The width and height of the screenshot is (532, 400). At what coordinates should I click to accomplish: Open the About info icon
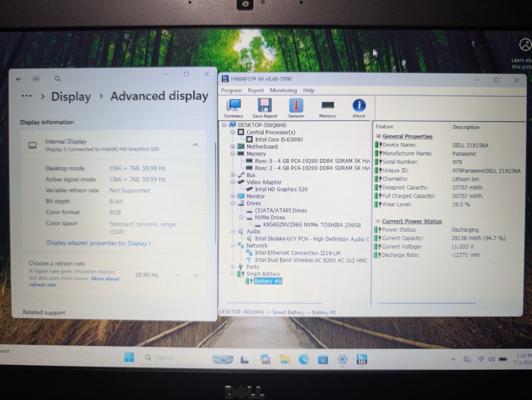click(x=359, y=108)
